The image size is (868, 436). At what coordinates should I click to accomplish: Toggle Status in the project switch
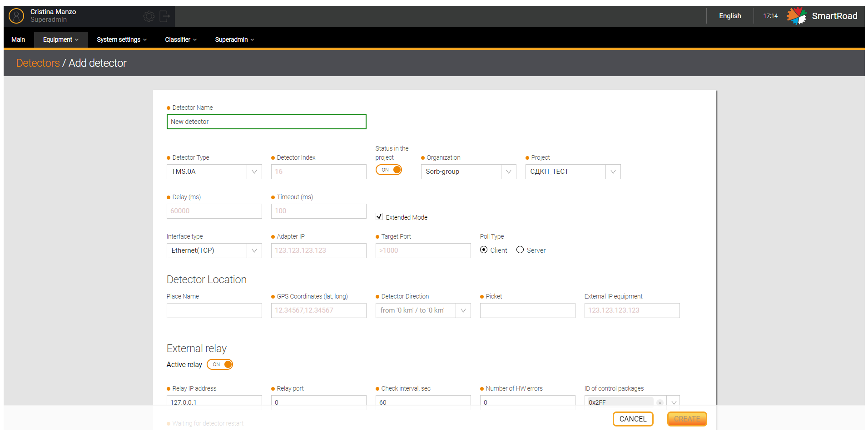click(389, 170)
